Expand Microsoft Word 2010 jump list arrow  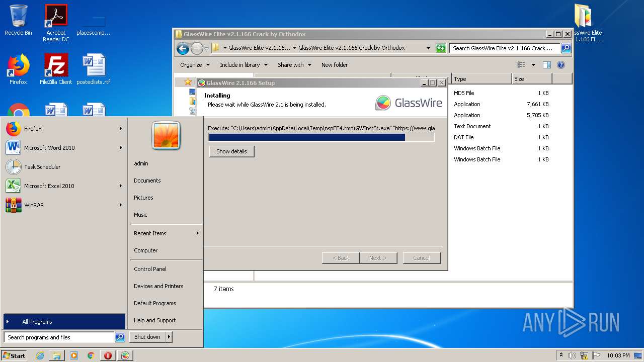(121, 148)
